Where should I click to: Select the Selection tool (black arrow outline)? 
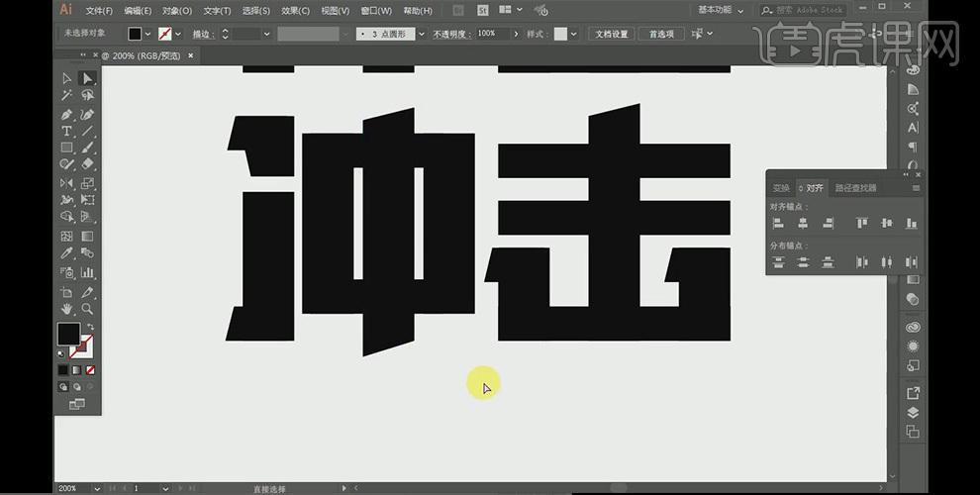click(x=67, y=79)
